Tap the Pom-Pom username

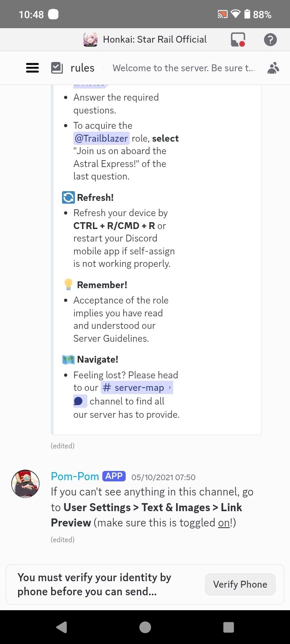pos(75,476)
